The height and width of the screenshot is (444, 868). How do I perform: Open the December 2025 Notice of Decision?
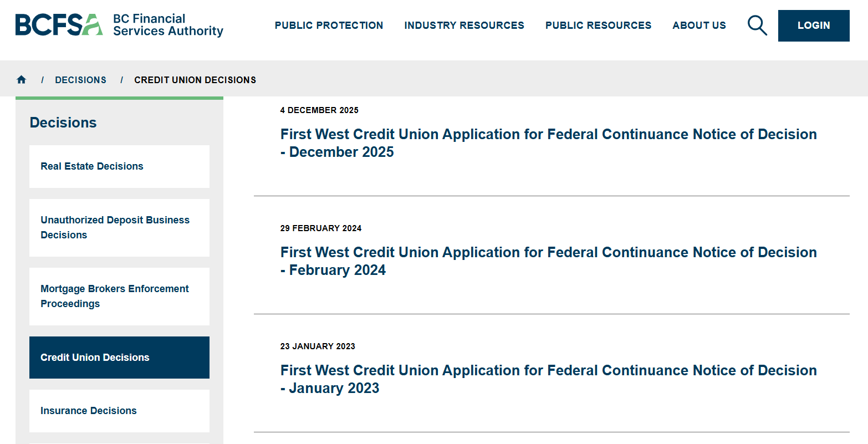tap(548, 143)
